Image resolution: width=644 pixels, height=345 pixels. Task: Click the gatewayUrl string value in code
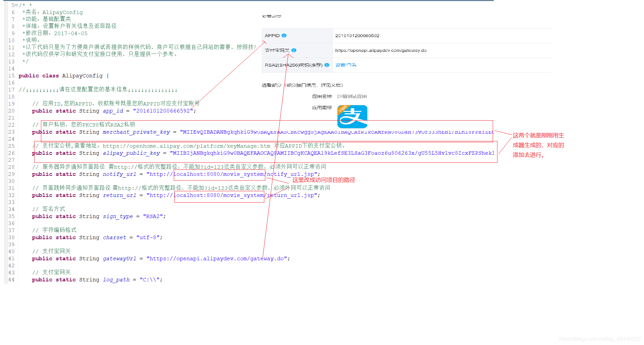pyautogui.click(x=217, y=259)
